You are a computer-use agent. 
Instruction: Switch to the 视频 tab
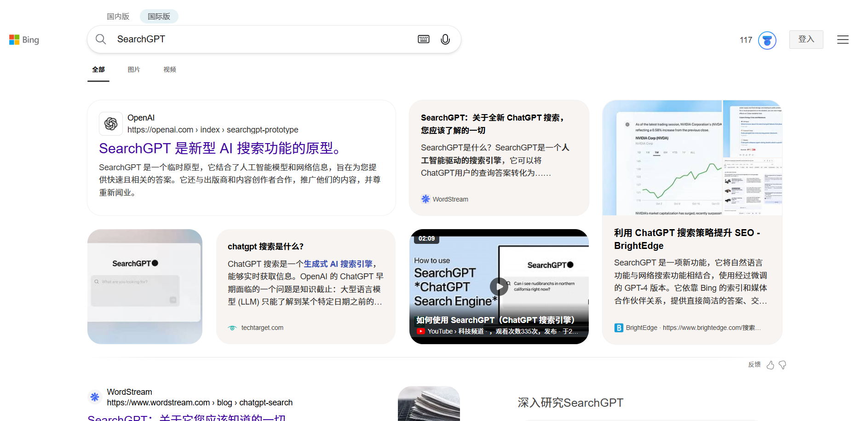point(169,69)
